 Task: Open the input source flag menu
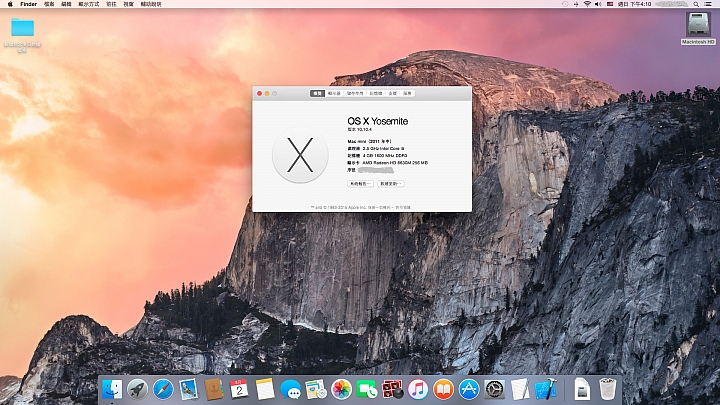[610, 4]
